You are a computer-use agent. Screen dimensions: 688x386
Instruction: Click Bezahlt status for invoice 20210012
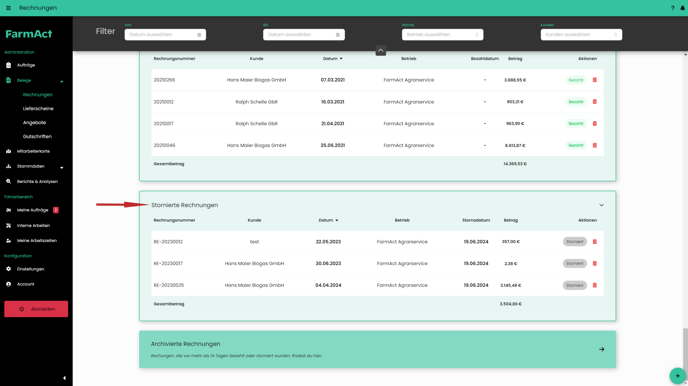(x=576, y=102)
